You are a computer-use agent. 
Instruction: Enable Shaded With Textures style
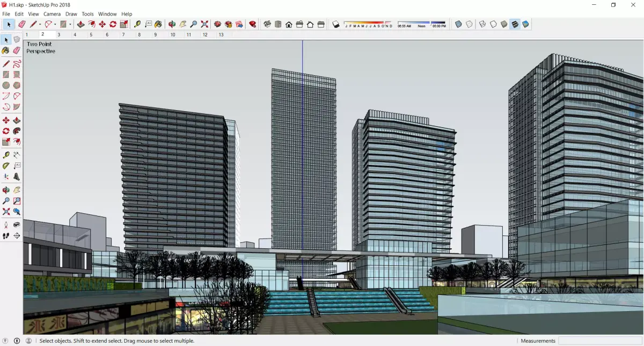click(x=515, y=24)
